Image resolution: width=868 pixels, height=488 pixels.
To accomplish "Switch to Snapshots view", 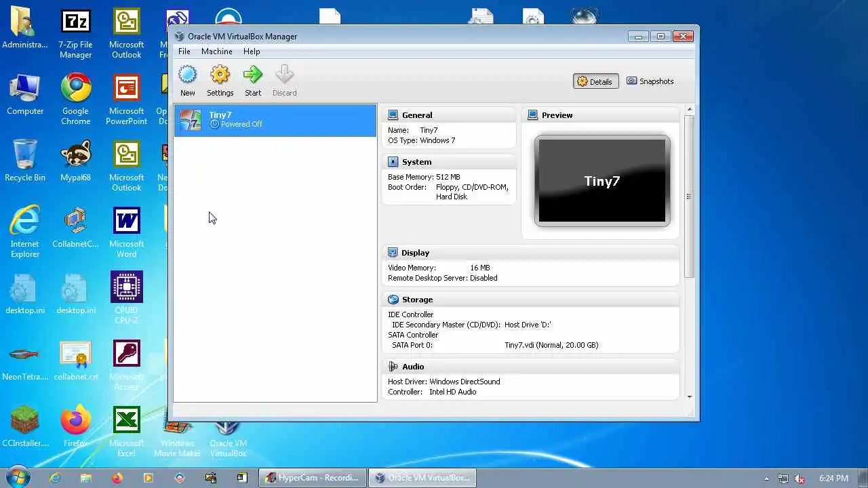I will point(650,81).
